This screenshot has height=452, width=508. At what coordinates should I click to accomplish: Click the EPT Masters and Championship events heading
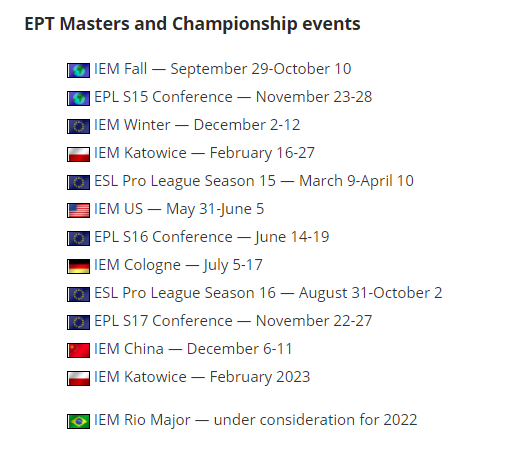pos(192,24)
